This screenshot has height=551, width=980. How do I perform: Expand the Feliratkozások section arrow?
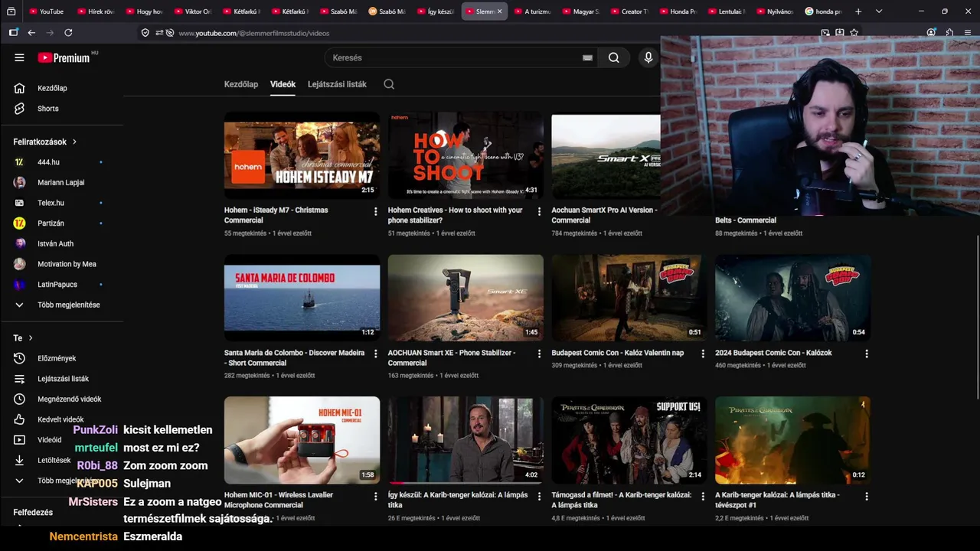click(x=74, y=142)
